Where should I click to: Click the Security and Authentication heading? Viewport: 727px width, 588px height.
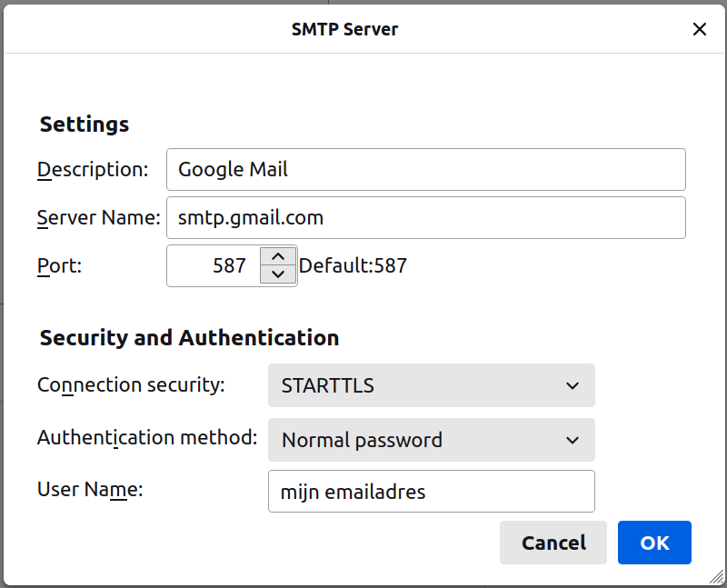coord(189,337)
